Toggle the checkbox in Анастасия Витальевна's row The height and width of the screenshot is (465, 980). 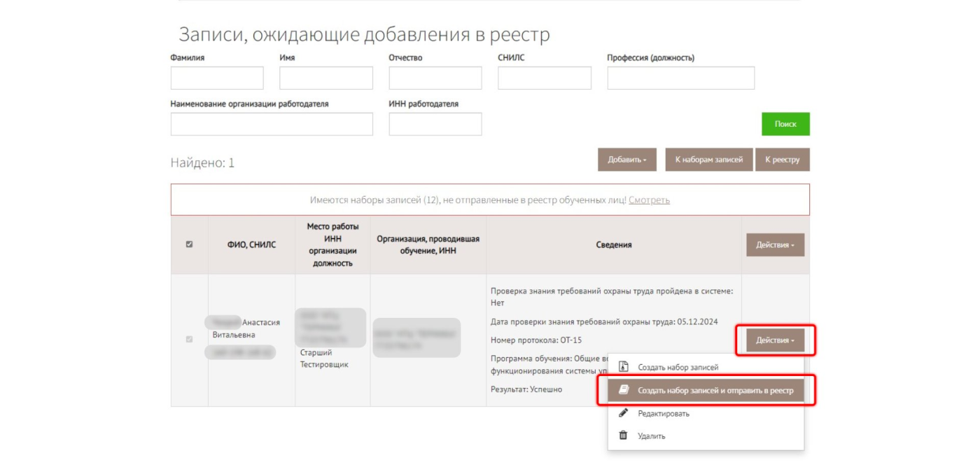[189, 340]
